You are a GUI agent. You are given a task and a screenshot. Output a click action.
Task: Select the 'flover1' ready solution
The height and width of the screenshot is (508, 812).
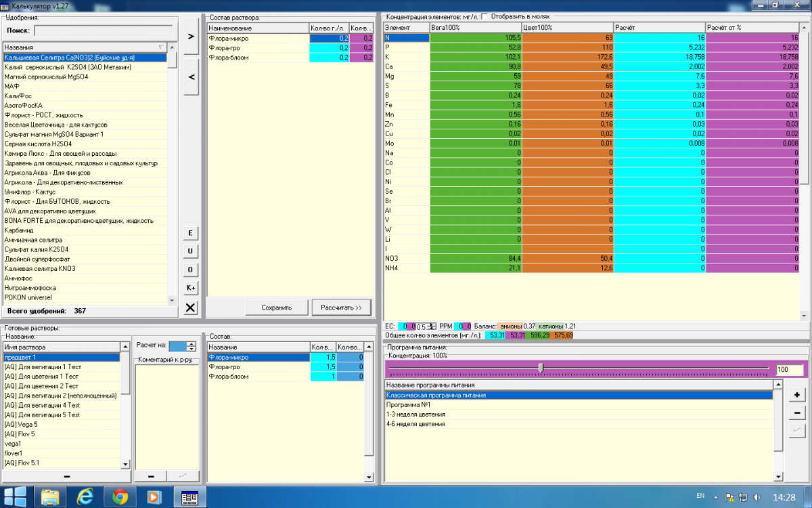pos(62,453)
